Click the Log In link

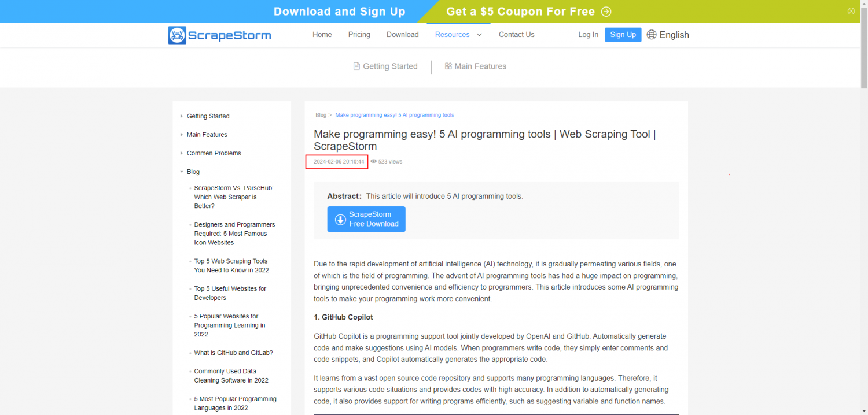click(x=588, y=35)
